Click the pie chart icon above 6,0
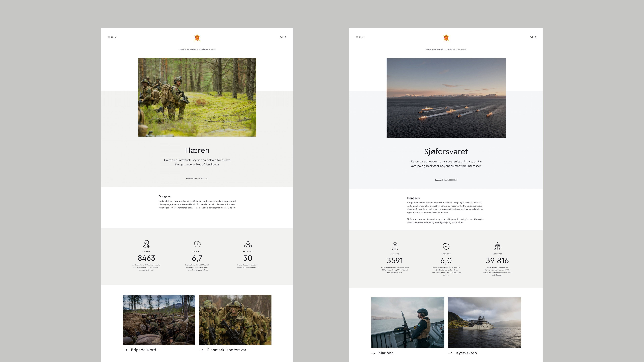The height and width of the screenshot is (362, 644). point(446,246)
